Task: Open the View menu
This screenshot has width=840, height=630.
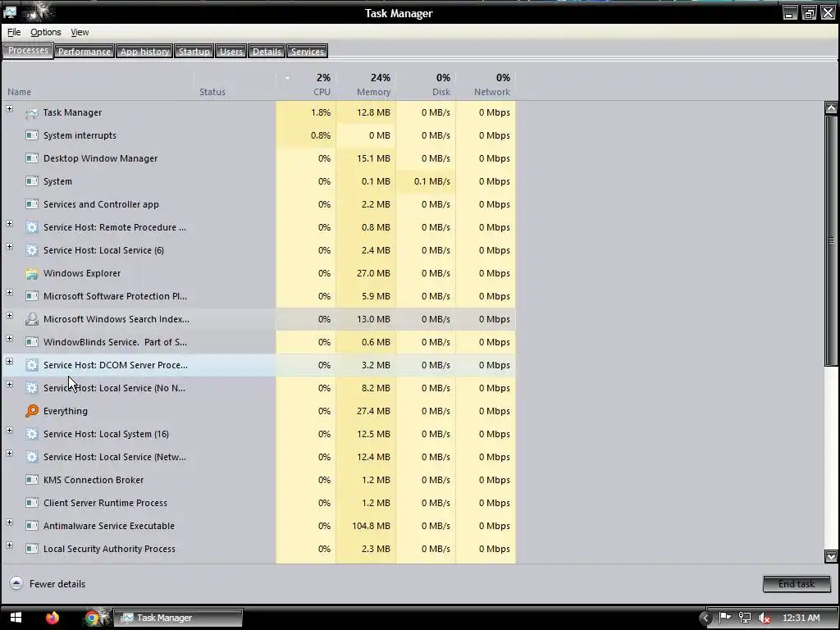Action: coord(80,32)
